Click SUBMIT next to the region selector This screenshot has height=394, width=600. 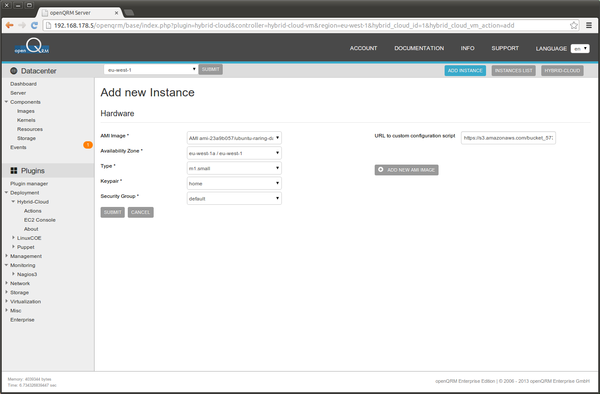(210, 69)
